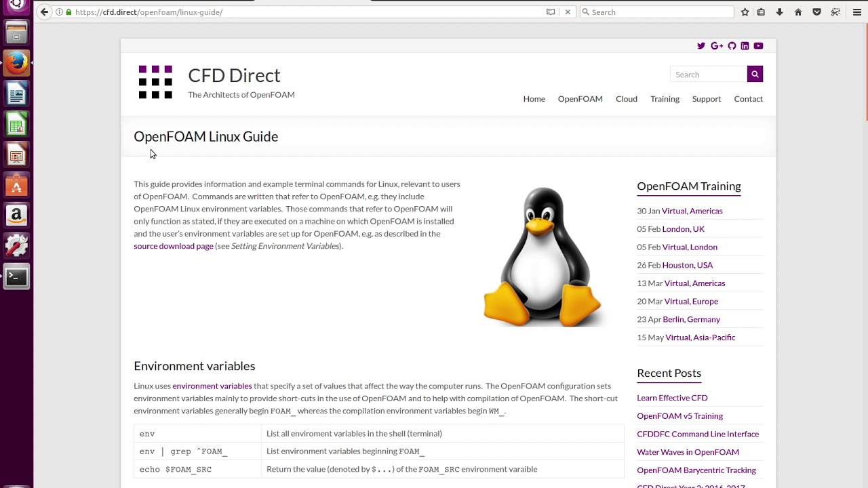Show bookmarks list icon in toolbar
This screenshot has height=488, width=868.
click(x=762, y=12)
